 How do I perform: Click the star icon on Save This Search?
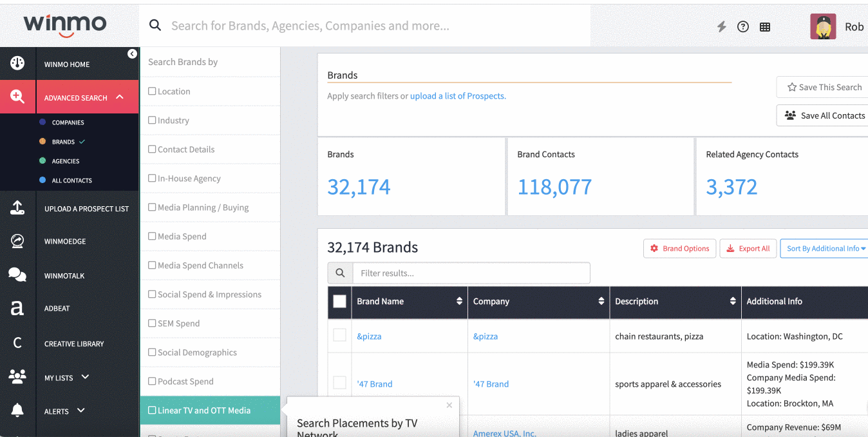click(x=792, y=87)
